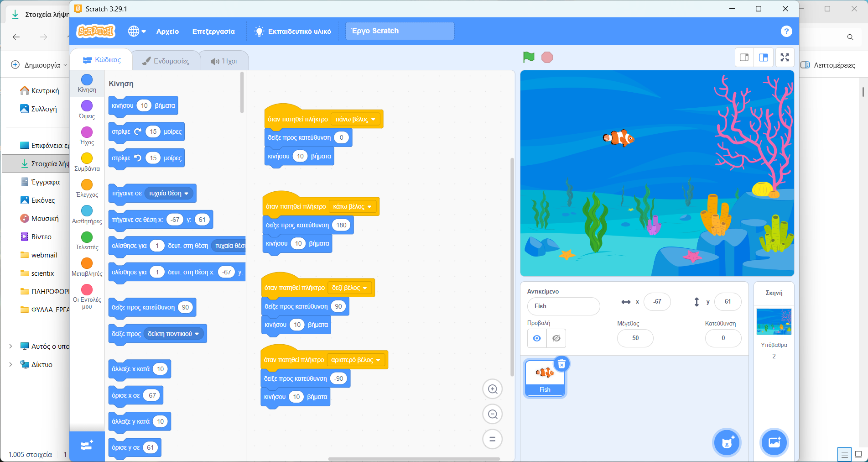The height and width of the screenshot is (462, 868).
Task: Zoom in on the code workspace
Action: [493, 389]
